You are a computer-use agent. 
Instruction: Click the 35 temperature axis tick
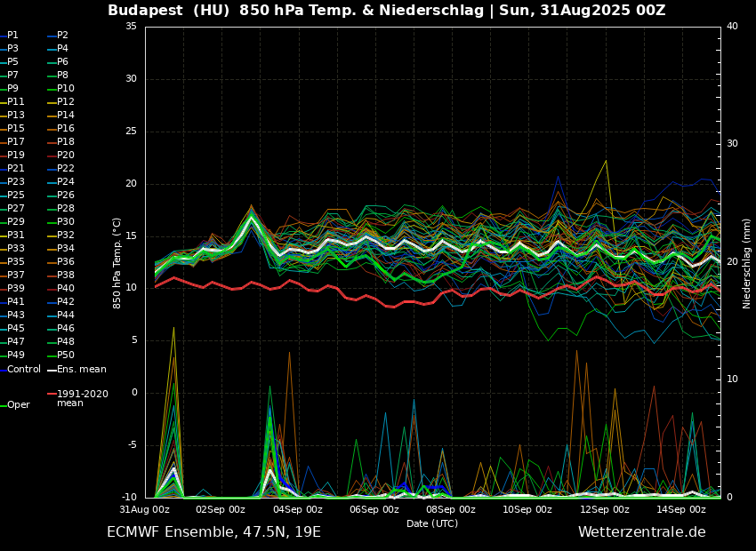[131, 27]
